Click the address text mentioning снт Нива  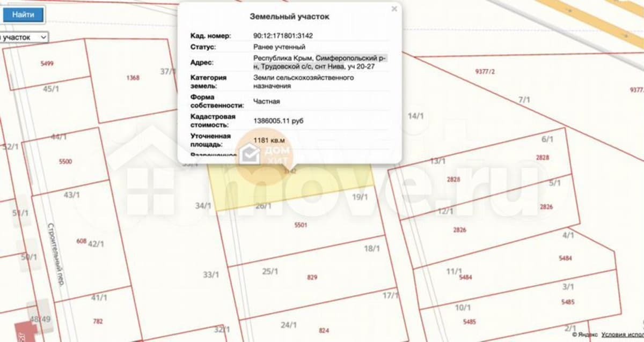pyautogui.click(x=320, y=62)
